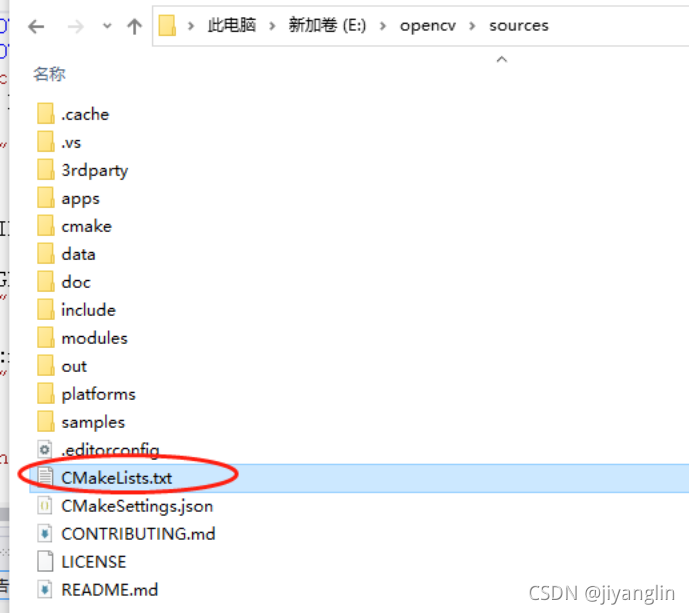Screen dimensions: 690x614
Task: Click the 3rdparty folder name
Action: (95, 171)
